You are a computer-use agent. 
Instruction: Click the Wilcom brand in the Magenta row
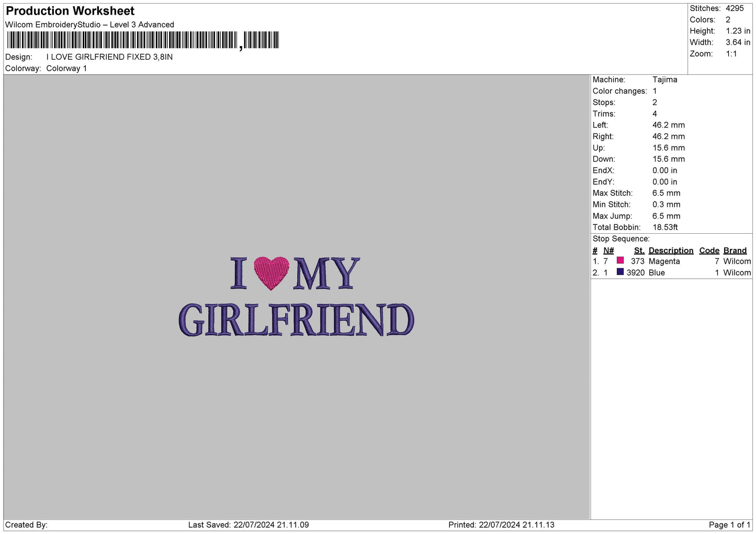pyautogui.click(x=737, y=262)
